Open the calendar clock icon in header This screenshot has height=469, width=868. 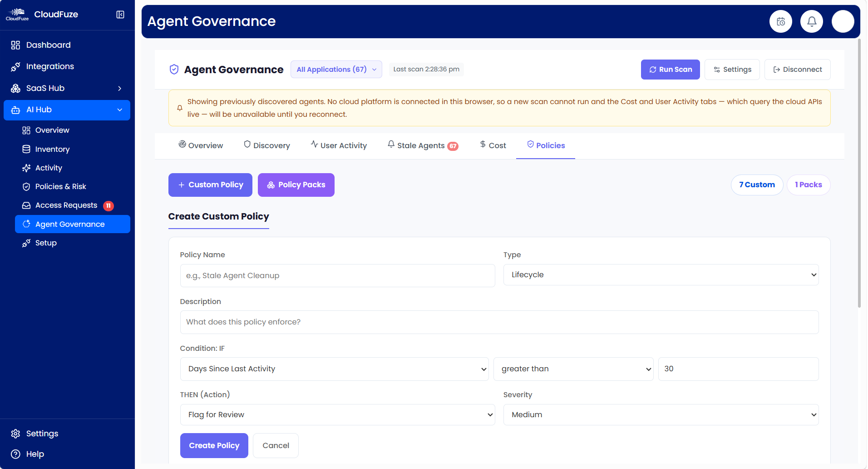[781, 21]
